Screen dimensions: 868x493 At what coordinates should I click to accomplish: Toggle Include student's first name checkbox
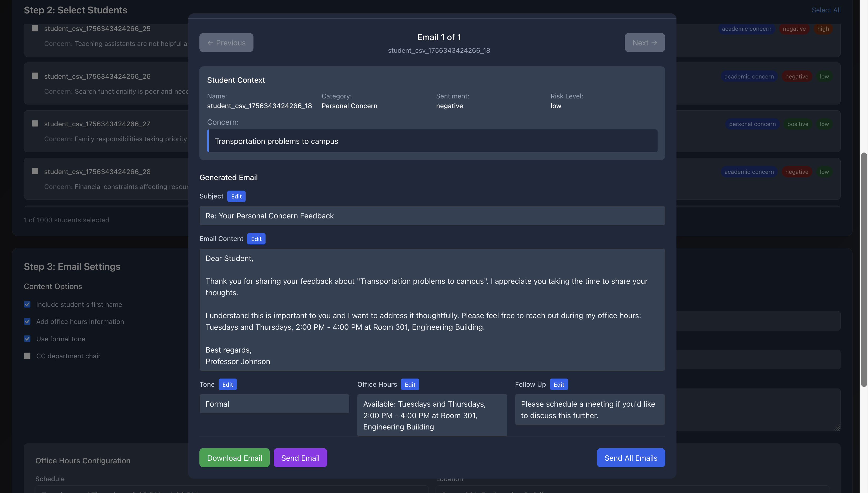(x=27, y=305)
